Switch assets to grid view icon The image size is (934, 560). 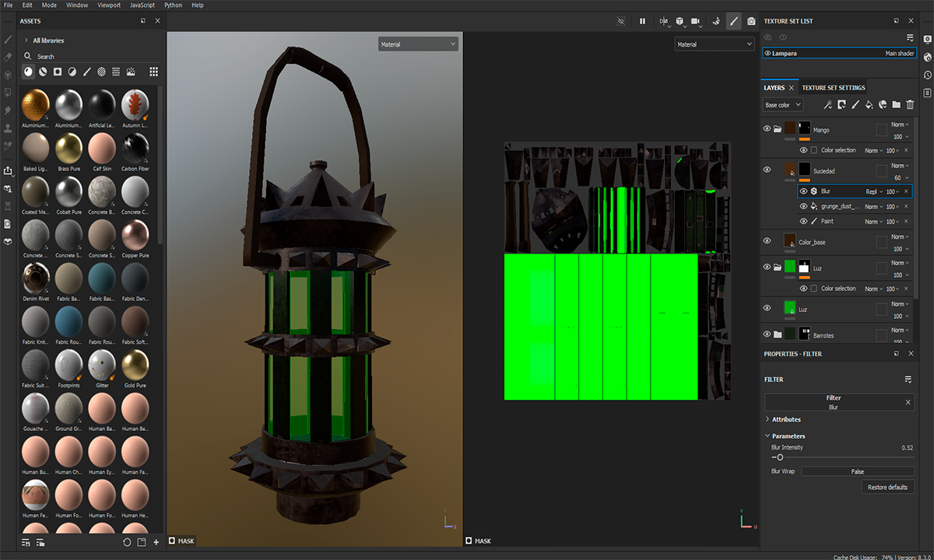pos(153,72)
